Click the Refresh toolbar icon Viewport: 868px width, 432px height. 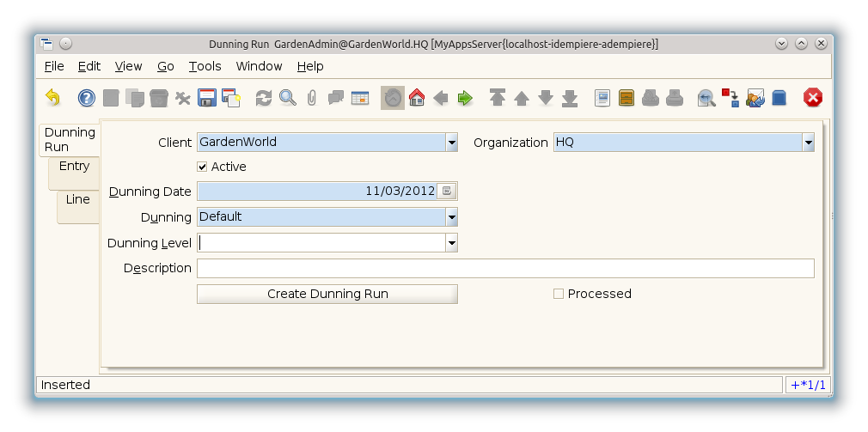point(264,98)
